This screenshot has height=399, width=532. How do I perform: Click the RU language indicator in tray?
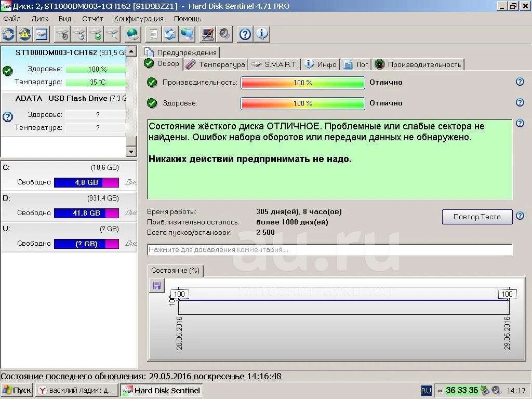pos(426,391)
